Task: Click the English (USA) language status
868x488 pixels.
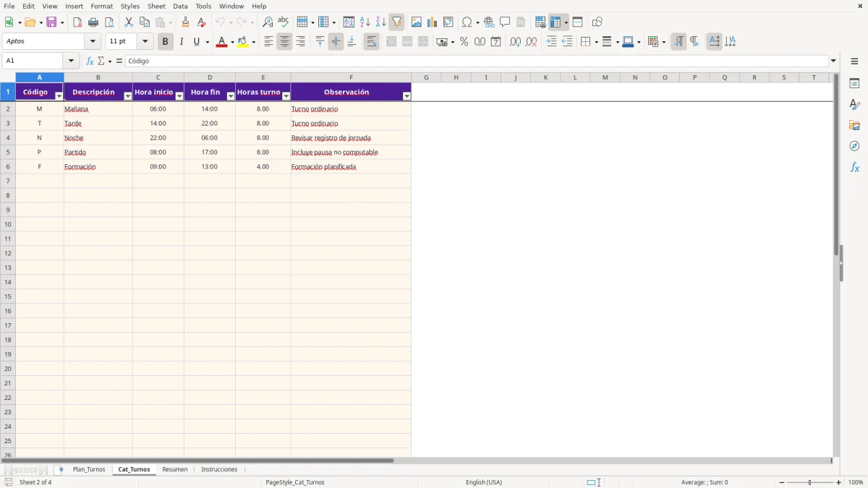Action: (x=484, y=482)
